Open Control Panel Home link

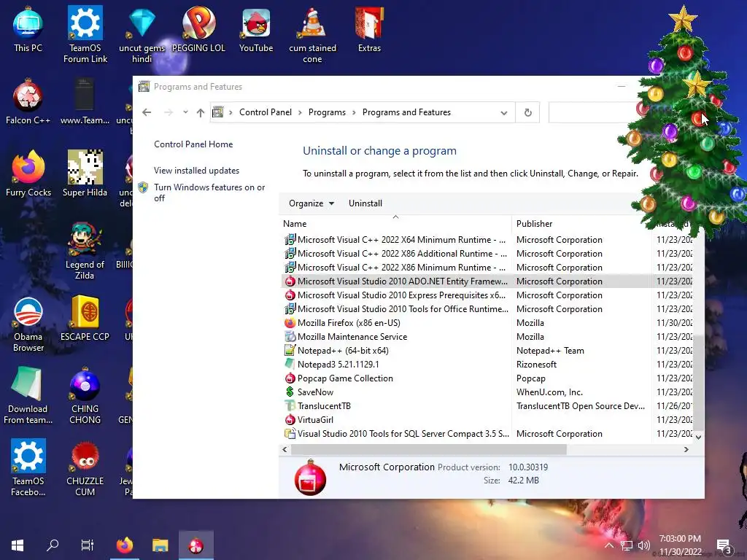[193, 144]
